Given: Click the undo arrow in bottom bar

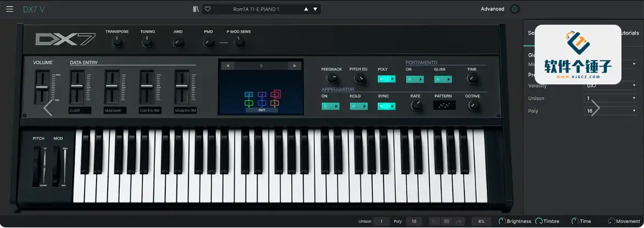Looking at the screenshot, I should coord(435,221).
